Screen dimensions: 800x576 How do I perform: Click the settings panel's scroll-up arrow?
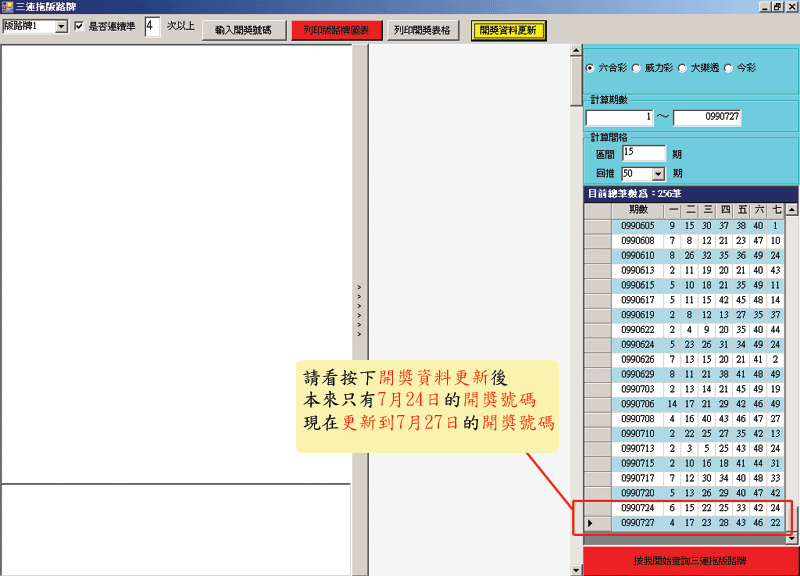[576, 50]
